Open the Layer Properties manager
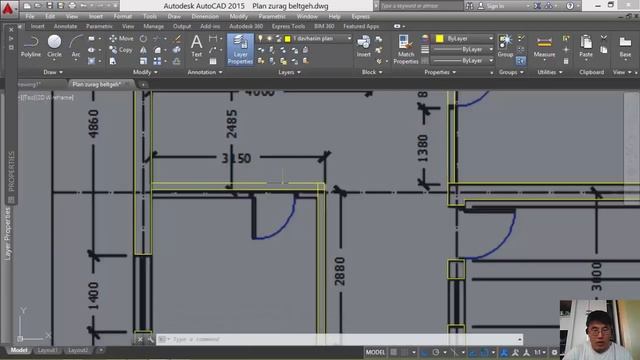 tap(240, 49)
